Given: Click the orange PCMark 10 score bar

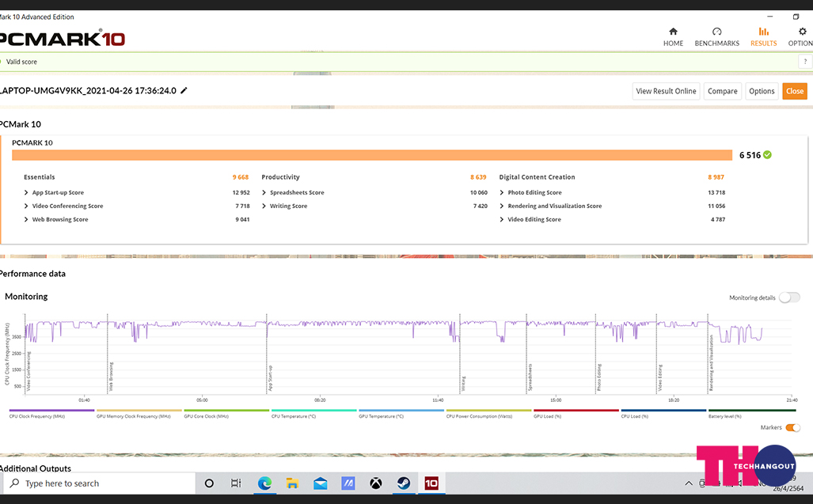Looking at the screenshot, I should pos(372,155).
